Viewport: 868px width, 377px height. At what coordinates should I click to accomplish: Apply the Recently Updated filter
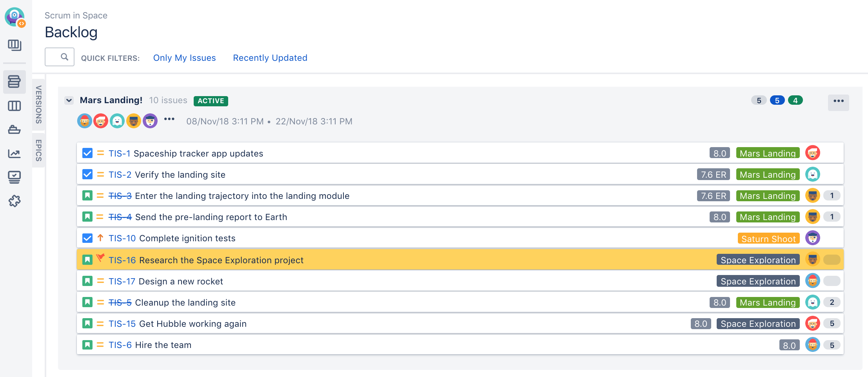coord(270,58)
